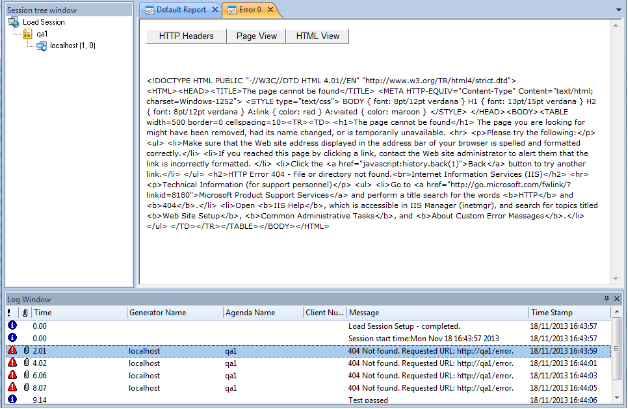This screenshot has height=409, width=628.
Task: Click the Page View button
Action: click(256, 36)
